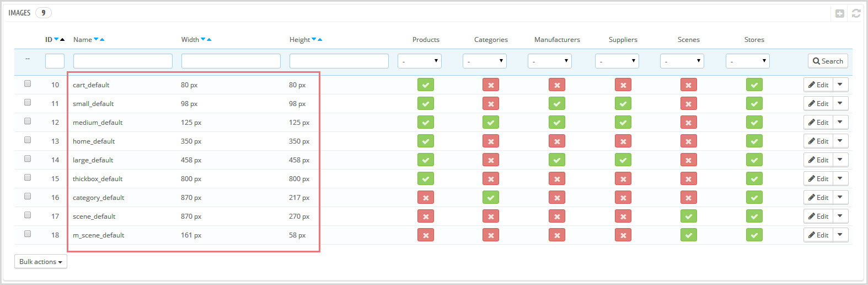Select the home_default row checkbox
868x285 pixels.
tap(28, 140)
